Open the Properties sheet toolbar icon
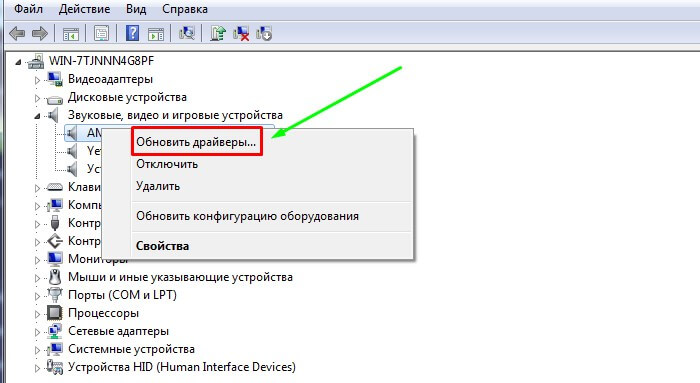 (x=101, y=33)
